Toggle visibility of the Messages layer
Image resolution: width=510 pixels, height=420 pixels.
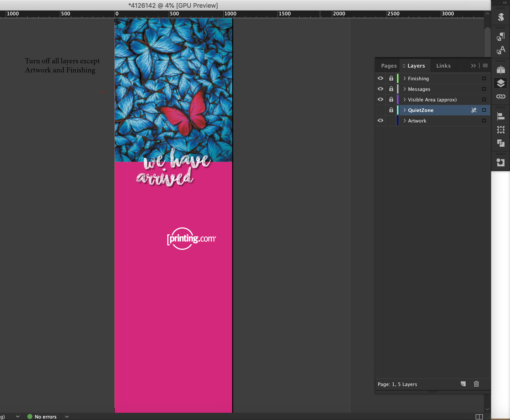[380, 89]
